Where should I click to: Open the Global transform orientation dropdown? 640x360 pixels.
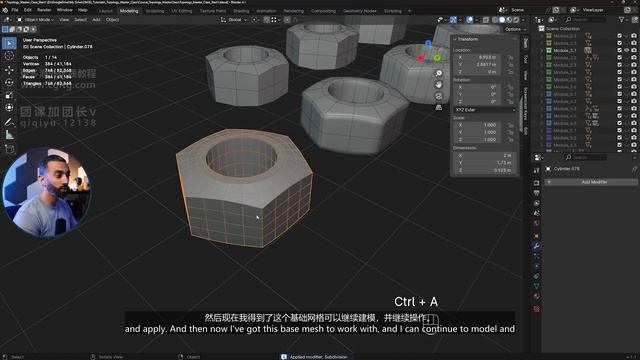pos(234,20)
